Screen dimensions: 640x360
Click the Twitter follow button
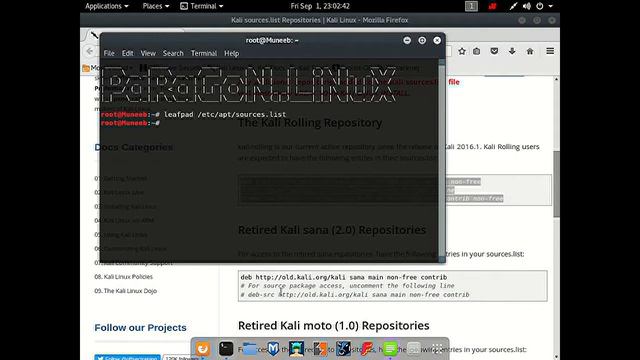point(127,357)
